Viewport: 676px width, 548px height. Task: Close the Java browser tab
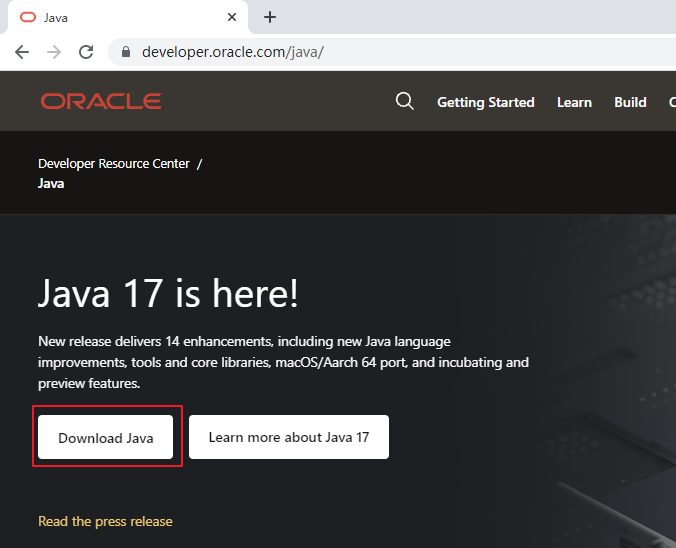tap(232, 17)
